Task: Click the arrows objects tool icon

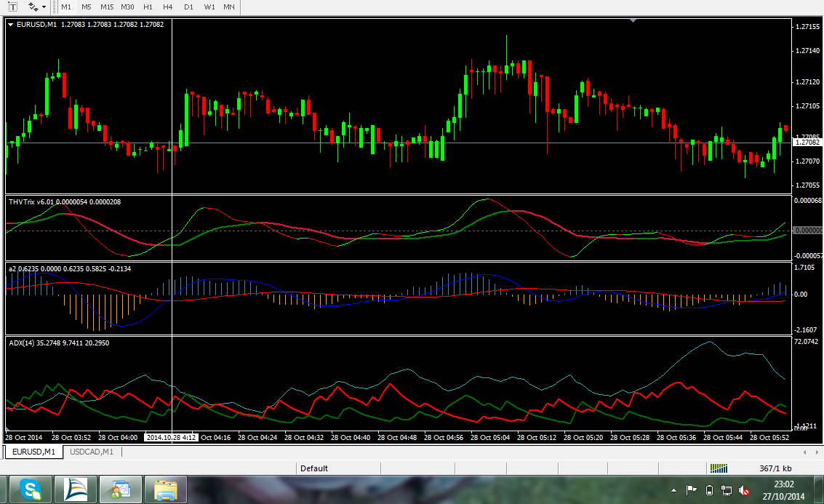Action: (33, 7)
